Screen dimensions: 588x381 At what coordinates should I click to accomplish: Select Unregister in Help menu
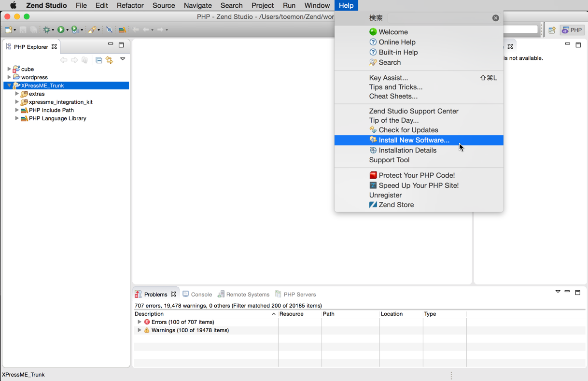coord(419,195)
